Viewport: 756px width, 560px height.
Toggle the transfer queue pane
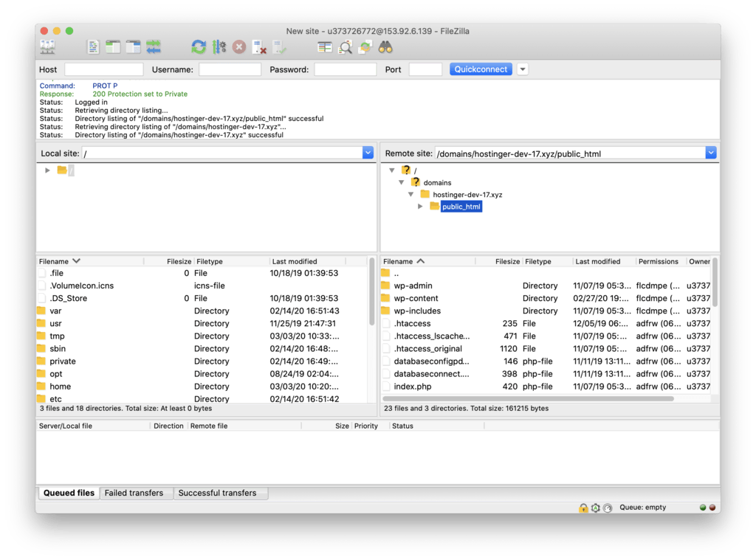coord(154,46)
